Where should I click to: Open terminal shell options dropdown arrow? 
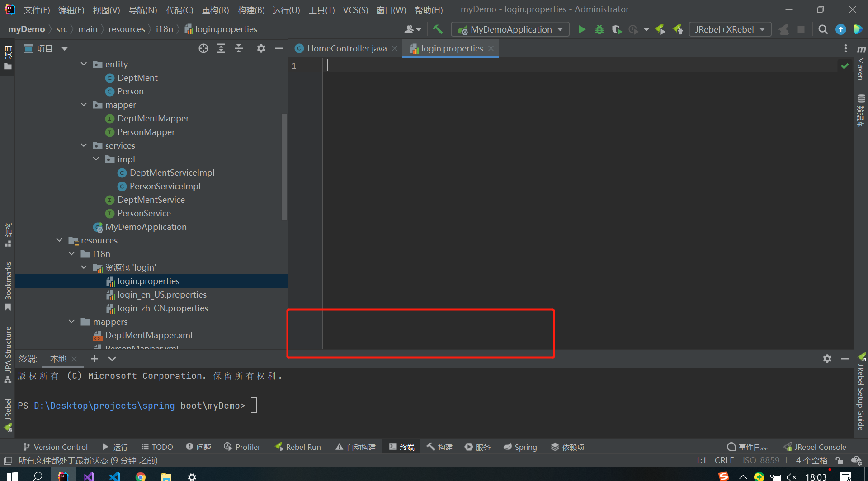112,359
